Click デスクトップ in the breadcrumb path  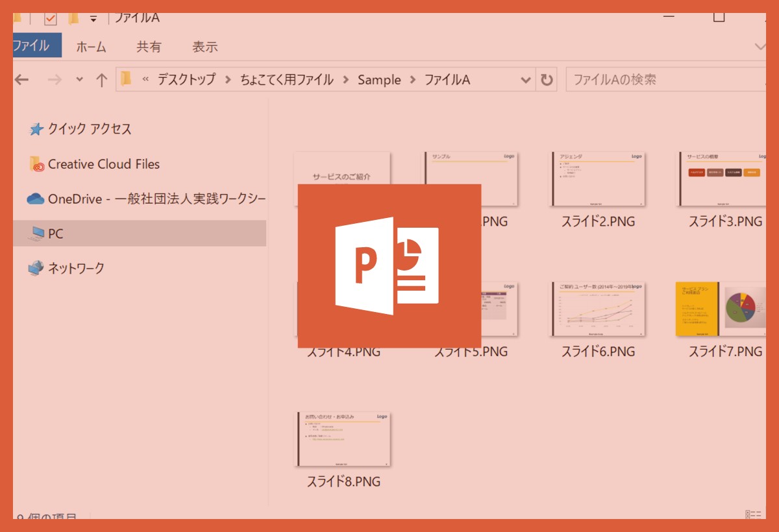(x=186, y=80)
